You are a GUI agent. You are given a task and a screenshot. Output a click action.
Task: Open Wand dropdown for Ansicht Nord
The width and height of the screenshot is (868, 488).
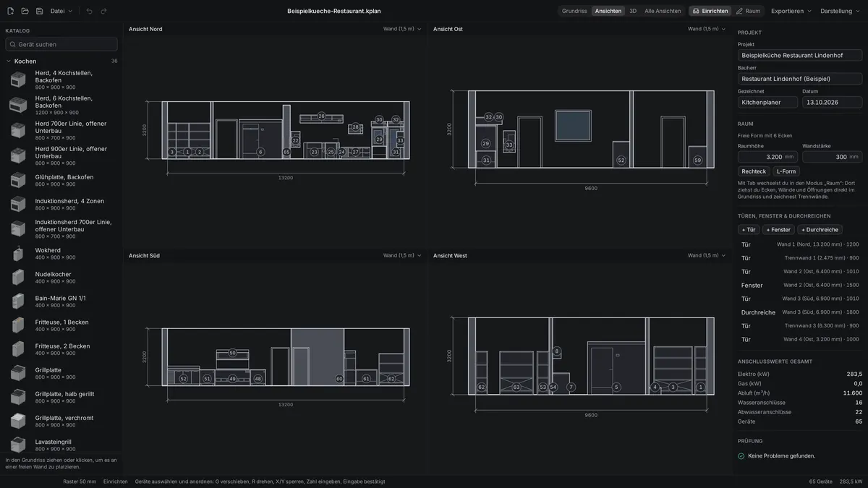pyautogui.click(x=402, y=29)
